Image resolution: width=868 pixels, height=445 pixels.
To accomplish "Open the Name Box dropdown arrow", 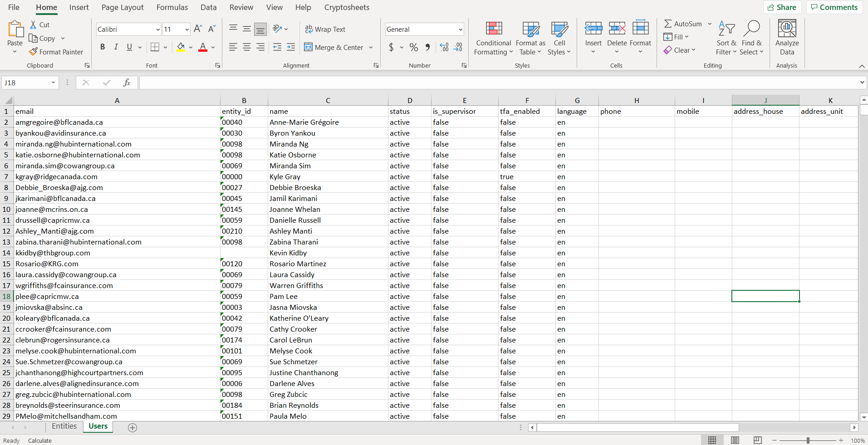I will pos(53,83).
